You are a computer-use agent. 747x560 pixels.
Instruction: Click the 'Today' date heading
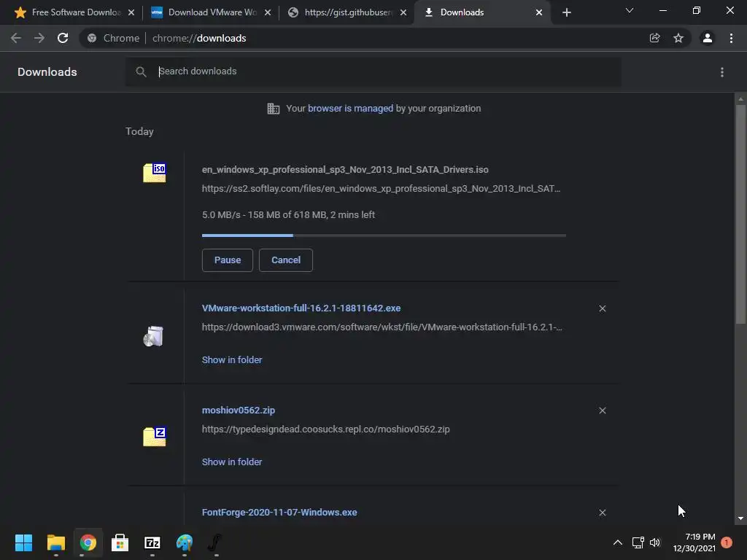(x=139, y=131)
